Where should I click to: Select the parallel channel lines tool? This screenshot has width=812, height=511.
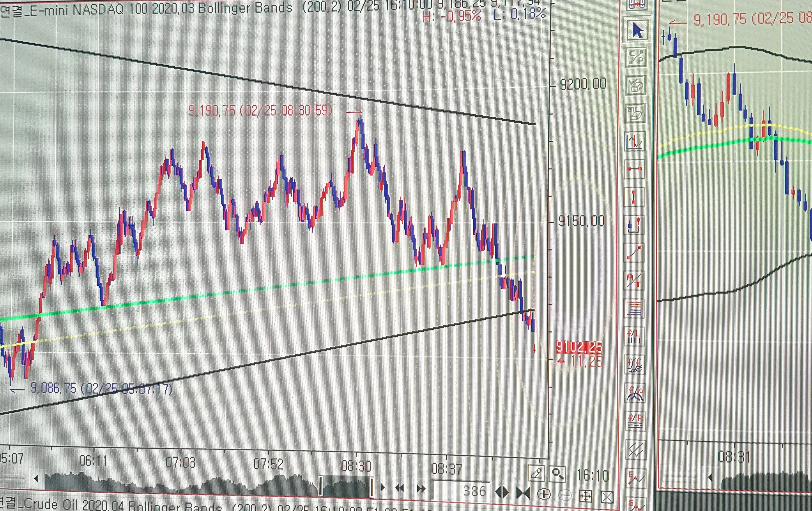pyautogui.click(x=636, y=449)
